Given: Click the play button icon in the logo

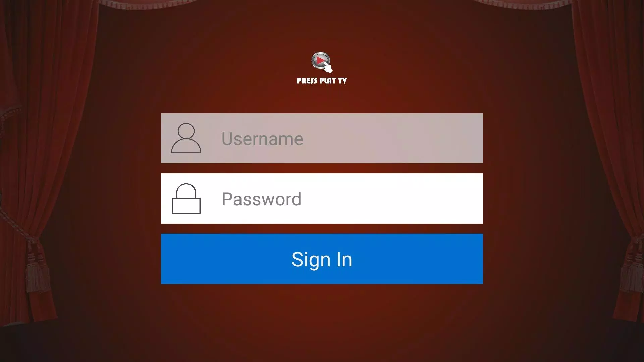Looking at the screenshot, I should tap(320, 62).
